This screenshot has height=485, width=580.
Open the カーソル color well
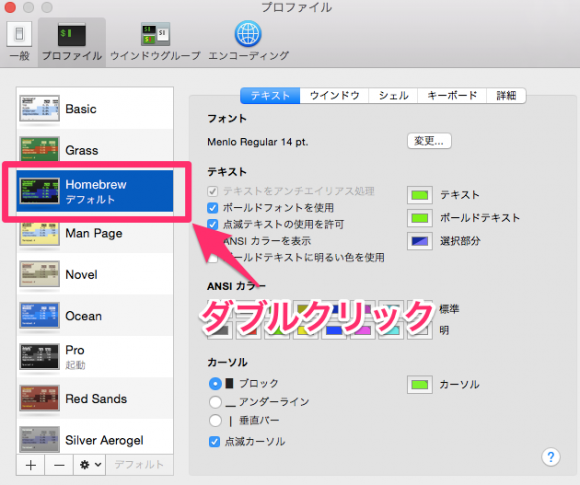420,384
